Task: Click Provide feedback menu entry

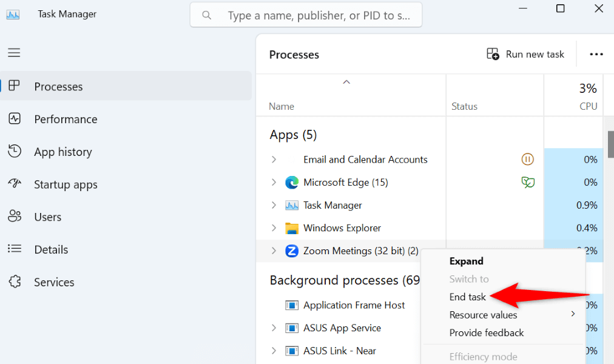Action: [486, 332]
